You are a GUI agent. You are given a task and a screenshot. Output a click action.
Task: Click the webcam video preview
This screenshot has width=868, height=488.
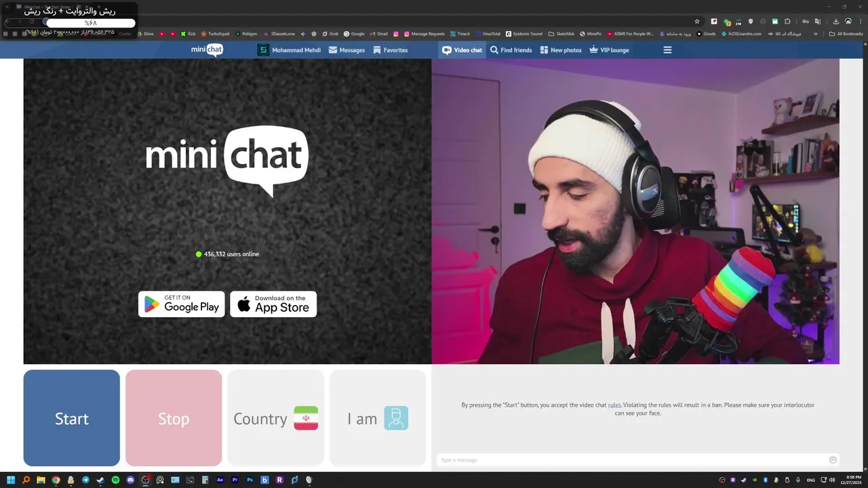[x=635, y=211]
